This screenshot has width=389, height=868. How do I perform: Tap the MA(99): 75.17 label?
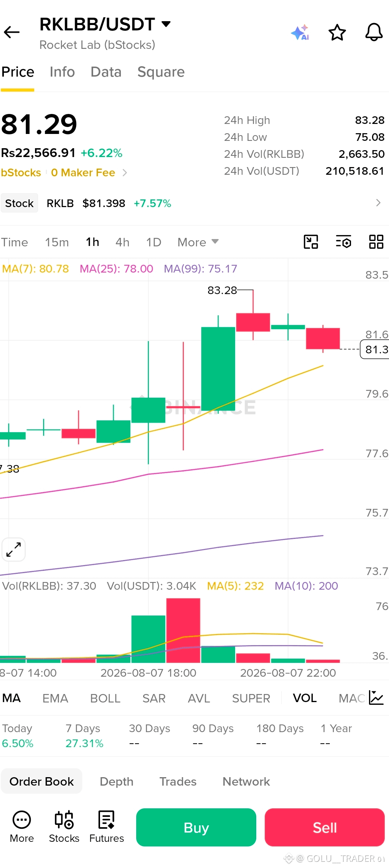click(x=200, y=269)
